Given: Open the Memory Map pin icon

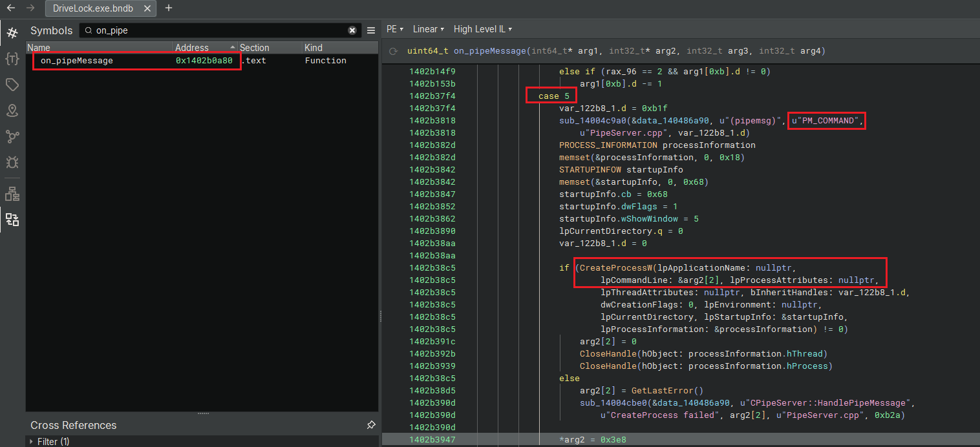Looking at the screenshot, I should [x=12, y=110].
